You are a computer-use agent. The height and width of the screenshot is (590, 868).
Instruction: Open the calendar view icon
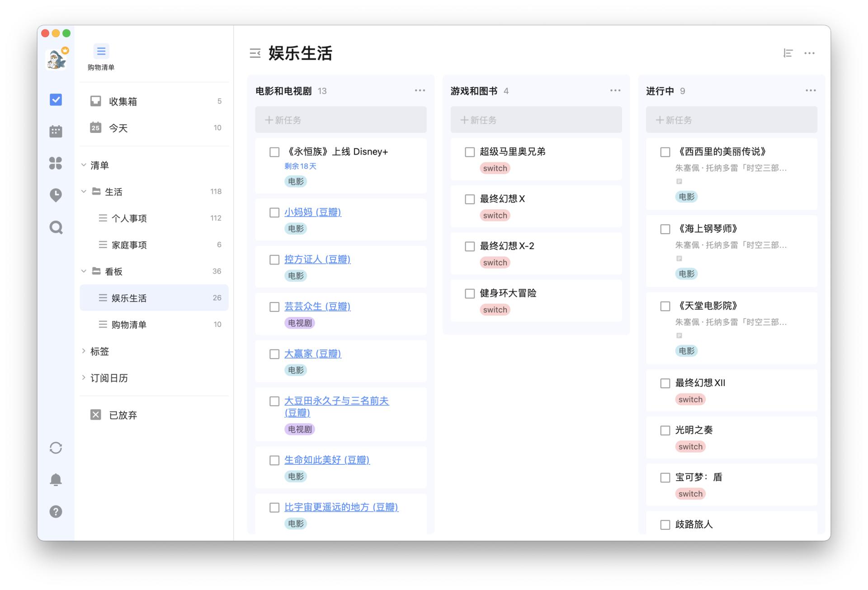coord(55,131)
